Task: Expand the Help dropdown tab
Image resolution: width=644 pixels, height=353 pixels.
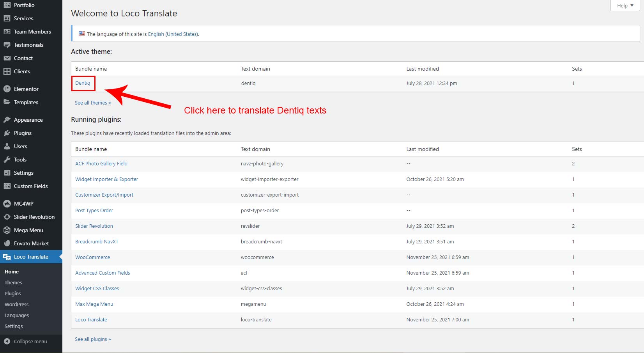Action: [x=625, y=5]
